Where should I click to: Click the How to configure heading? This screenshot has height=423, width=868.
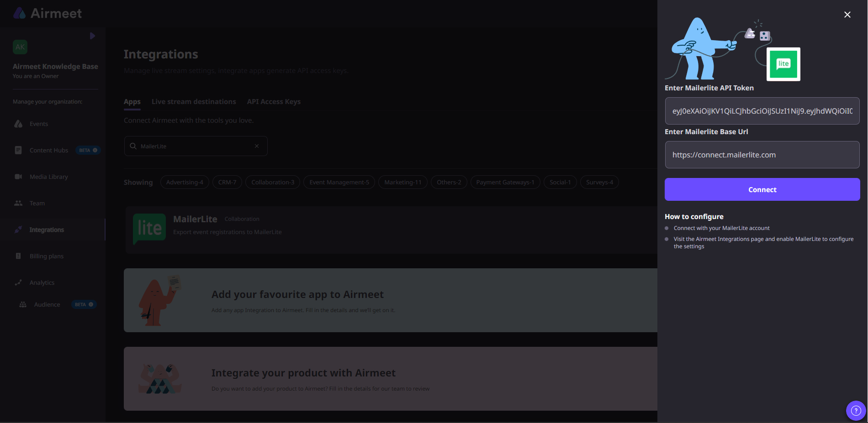(694, 217)
